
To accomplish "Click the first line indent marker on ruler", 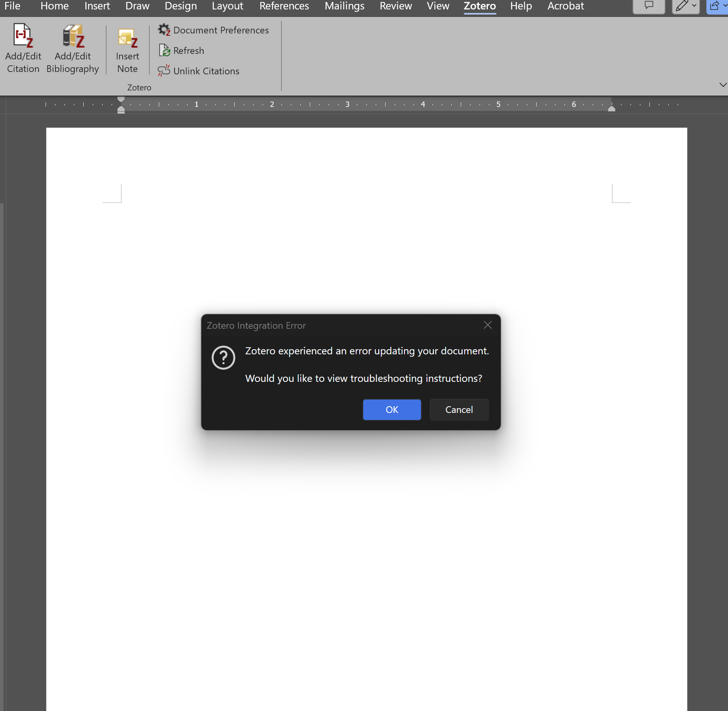I will [121, 99].
